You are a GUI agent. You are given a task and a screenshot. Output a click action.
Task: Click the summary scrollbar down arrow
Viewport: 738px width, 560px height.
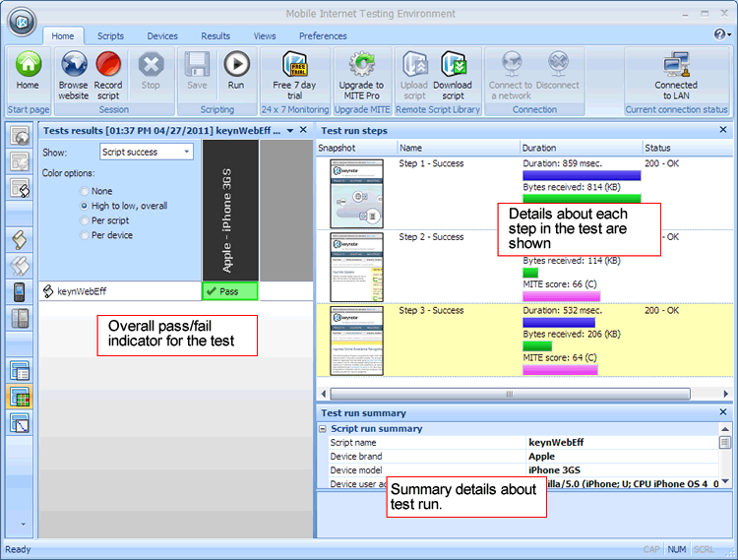[725, 481]
